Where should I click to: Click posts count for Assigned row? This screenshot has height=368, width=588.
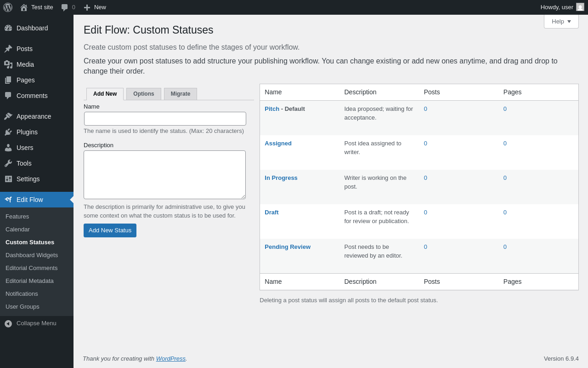coord(425,143)
